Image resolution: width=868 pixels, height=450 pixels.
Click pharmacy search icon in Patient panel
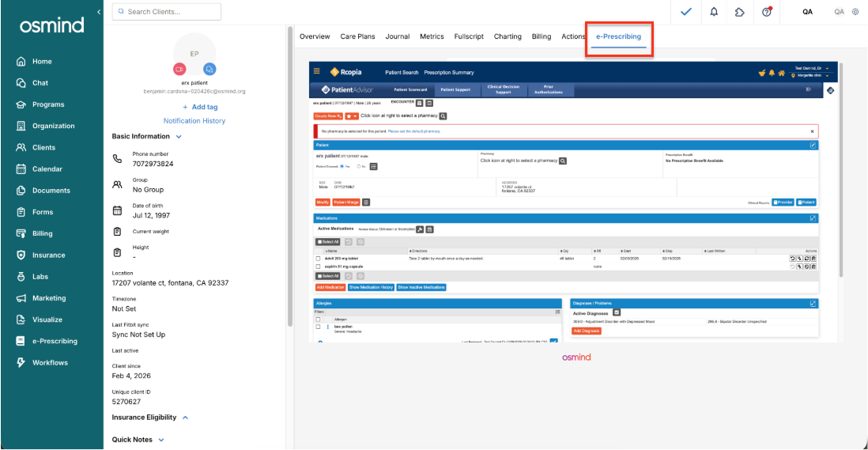(x=563, y=161)
